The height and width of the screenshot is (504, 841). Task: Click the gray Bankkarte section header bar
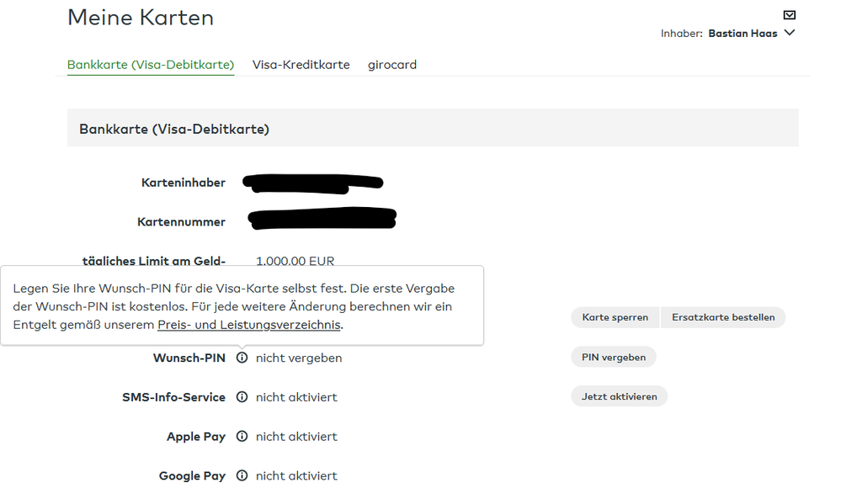[433, 129]
